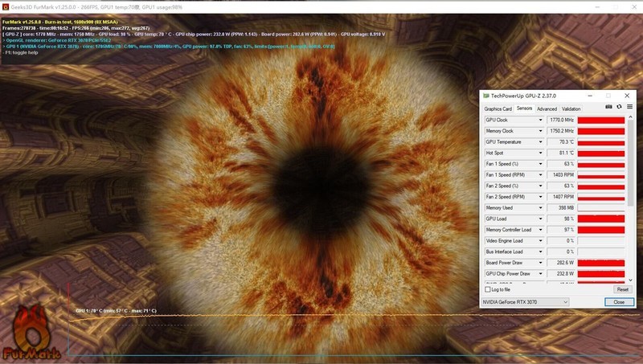This screenshot has height=364, width=643.
Task: Minimize the GPU-Z window
Action: coord(588,96)
